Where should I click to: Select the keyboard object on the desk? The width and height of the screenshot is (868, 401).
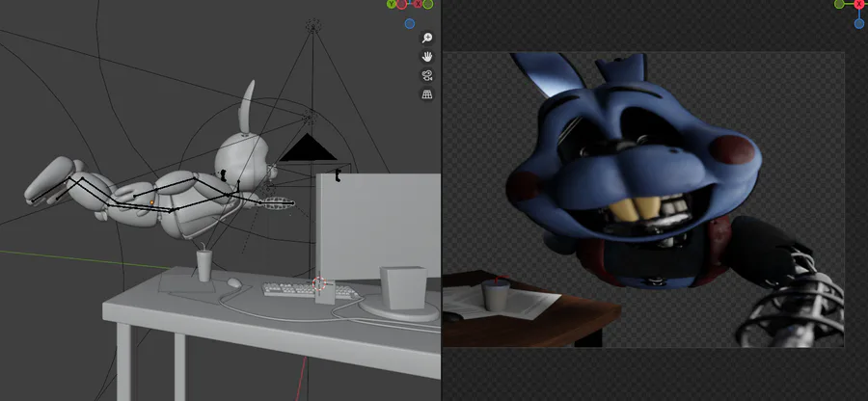click(308, 290)
